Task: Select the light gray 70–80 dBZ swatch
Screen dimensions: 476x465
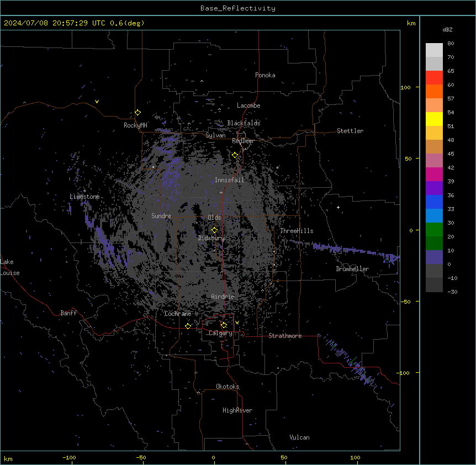Action: tap(434, 50)
